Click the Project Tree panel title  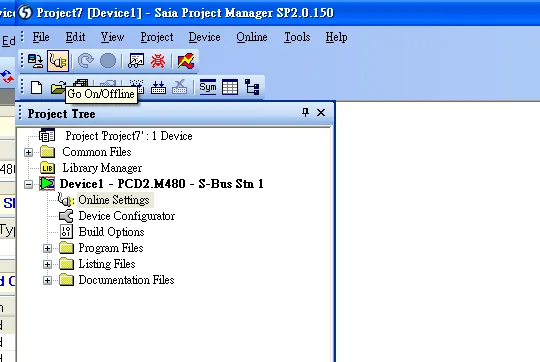click(62, 114)
